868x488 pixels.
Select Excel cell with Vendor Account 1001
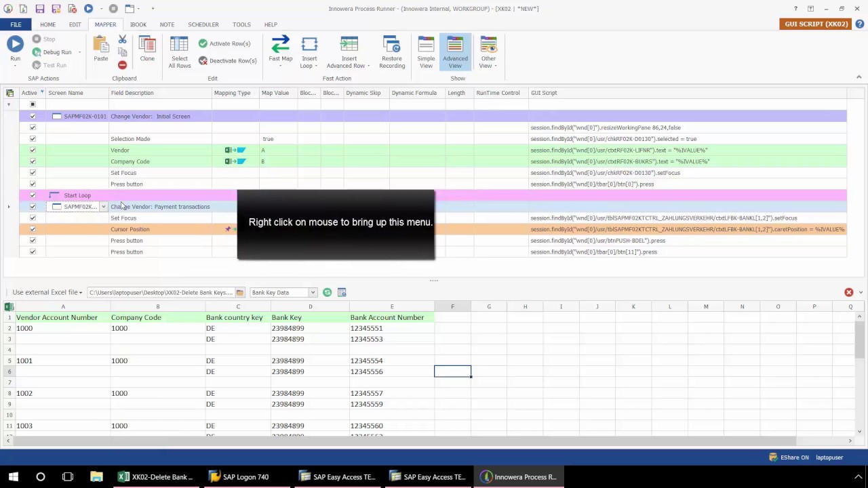(x=63, y=361)
